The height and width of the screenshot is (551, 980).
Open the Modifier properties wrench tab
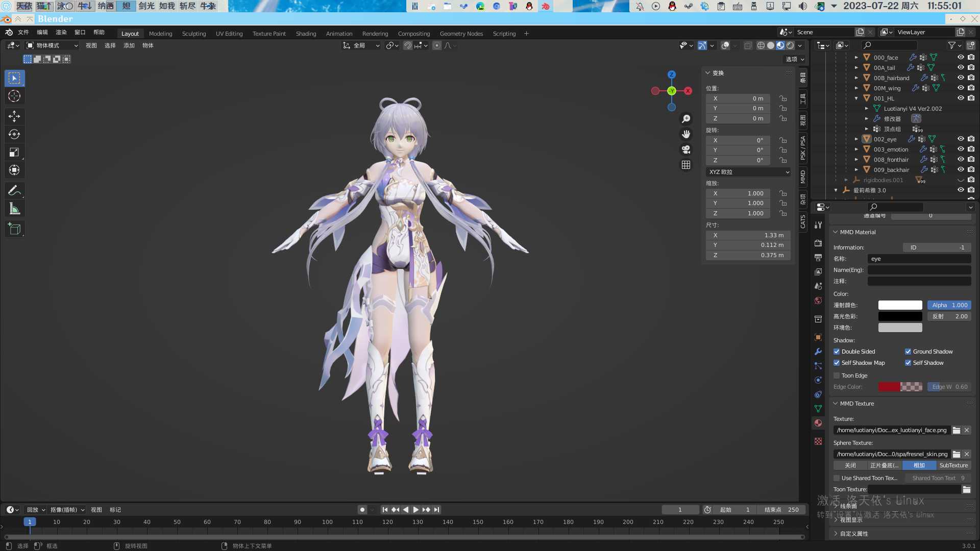click(x=818, y=352)
